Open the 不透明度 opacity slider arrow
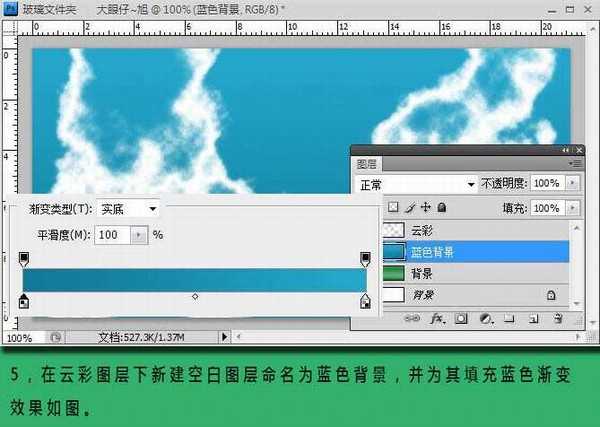This screenshot has height=427, width=600. (x=572, y=184)
